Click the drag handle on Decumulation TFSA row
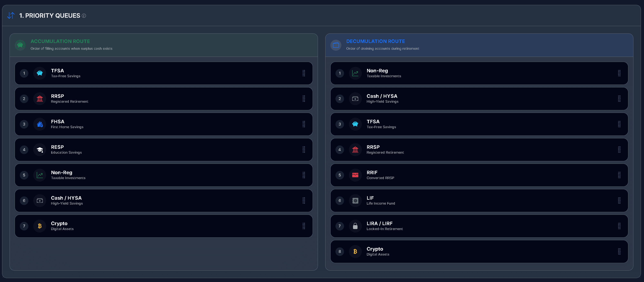 point(619,124)
